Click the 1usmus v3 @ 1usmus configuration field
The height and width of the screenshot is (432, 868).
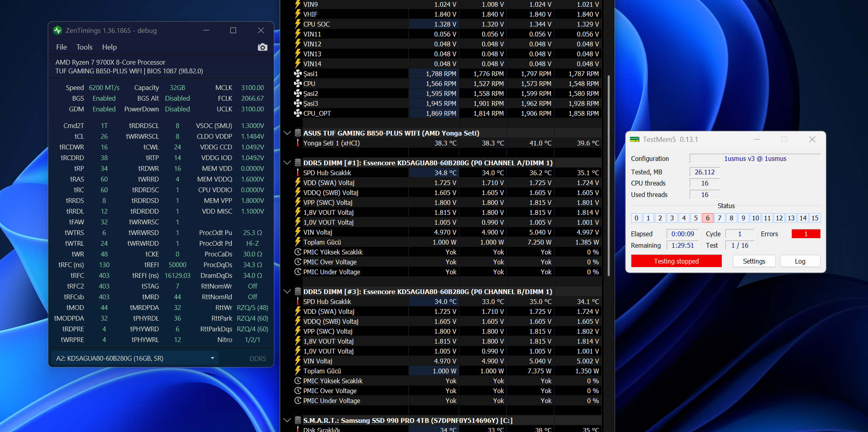(755, 159)
